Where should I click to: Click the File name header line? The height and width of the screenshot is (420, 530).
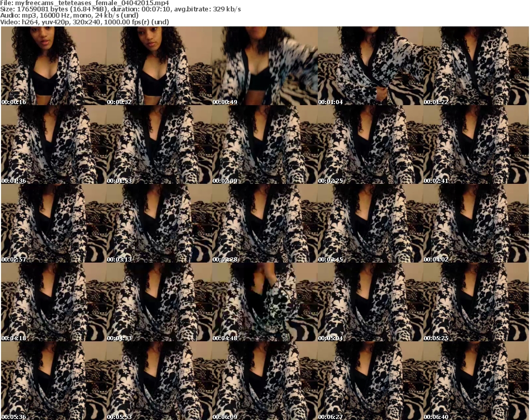click(x=84, y=3)
